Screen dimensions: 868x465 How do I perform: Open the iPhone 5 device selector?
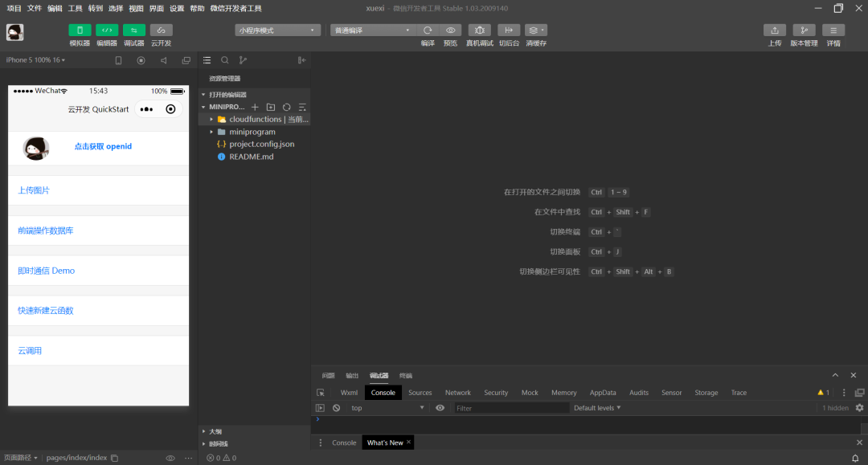tap(35, 59)
